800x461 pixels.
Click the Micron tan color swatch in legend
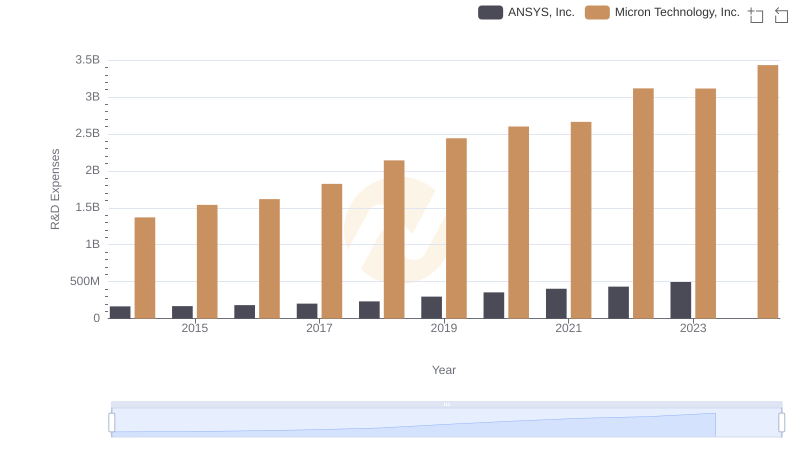coord(597,12)
